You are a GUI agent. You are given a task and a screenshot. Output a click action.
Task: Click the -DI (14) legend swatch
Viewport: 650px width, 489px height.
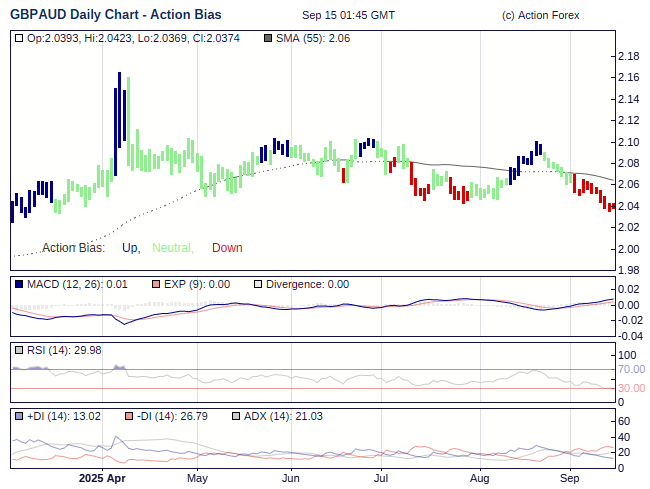[127, 416]
